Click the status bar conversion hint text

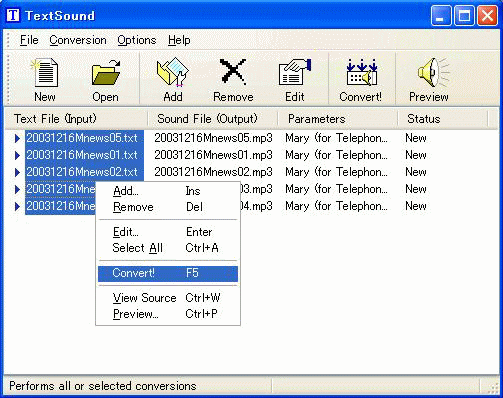point(103,386)
